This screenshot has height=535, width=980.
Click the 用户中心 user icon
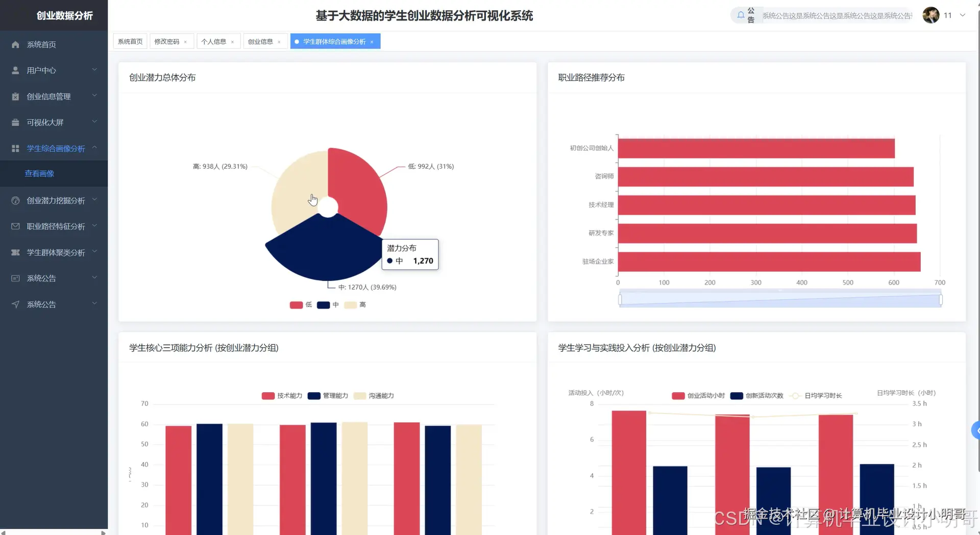coord(15,70)
